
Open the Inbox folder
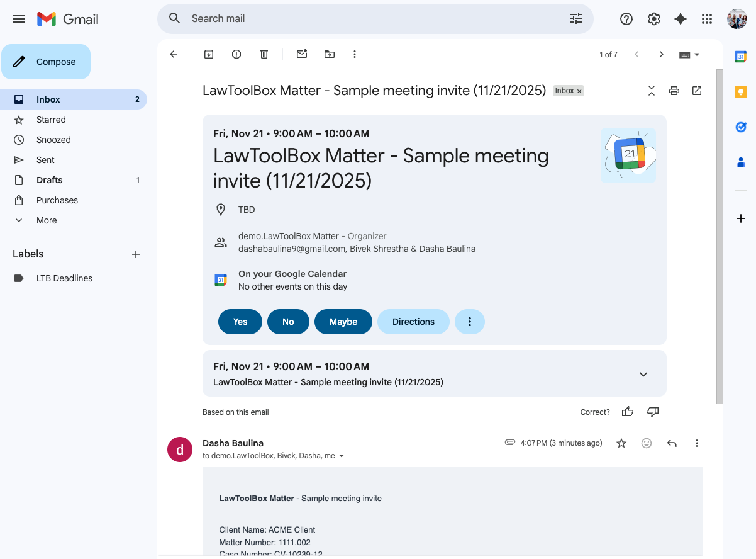(74, 99)
